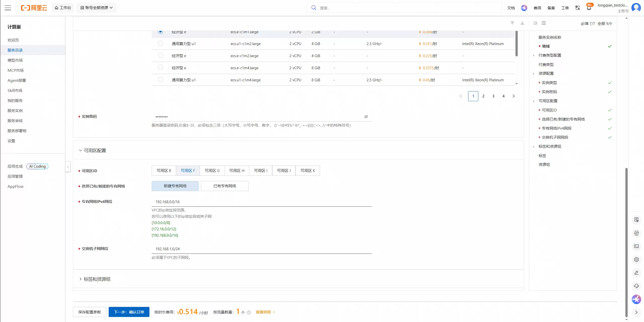Click the 交换机子网网段 input field

[262, 249]
